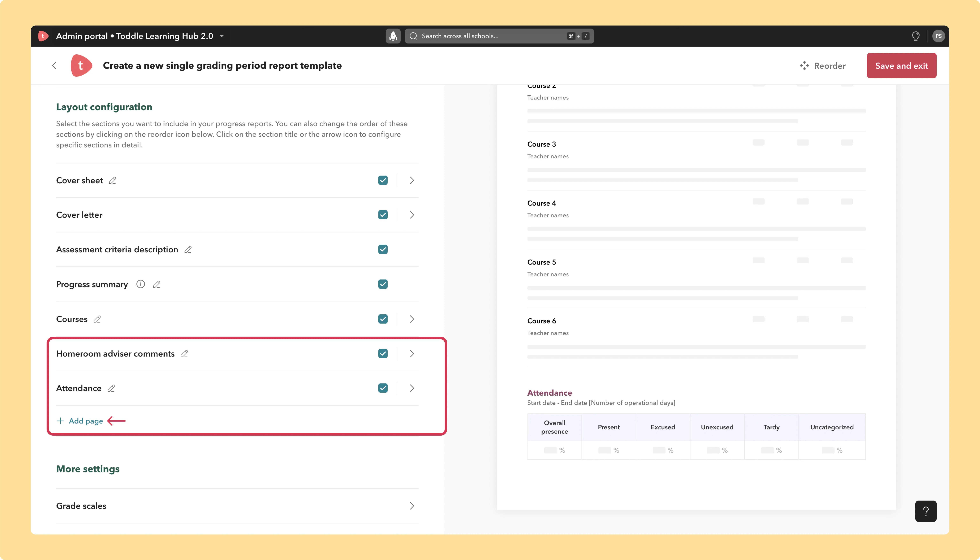The height and width of the screenshot is (560, 980).
Task: Edit the Progress summary title pencil icon
Action: click(x=156, y=284)
